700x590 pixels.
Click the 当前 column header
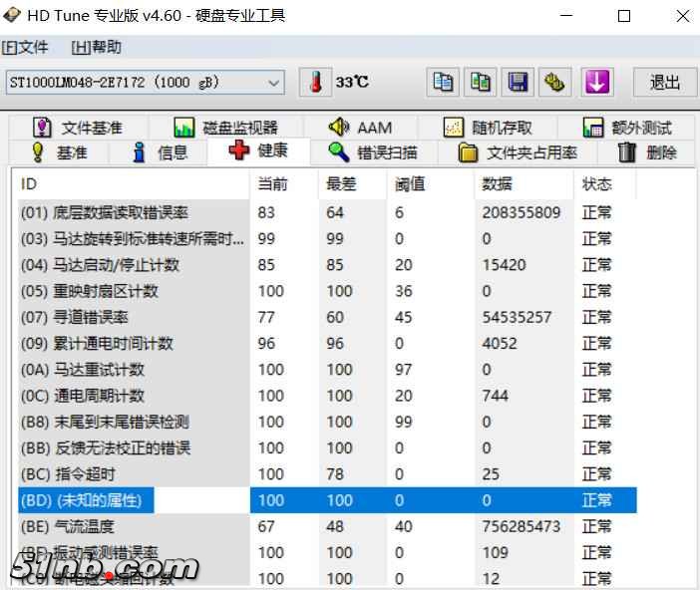(x=284, y=183)
